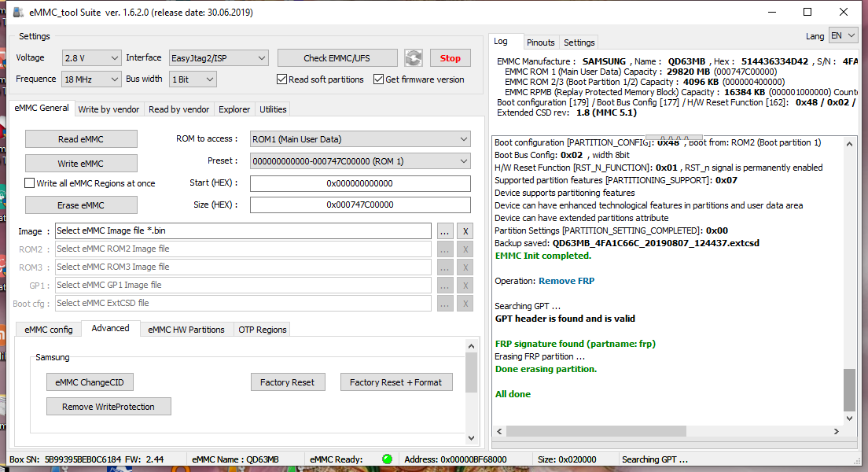Click X button in the Boot cfg row
The image size is (868, 472).
coord(465,304)
